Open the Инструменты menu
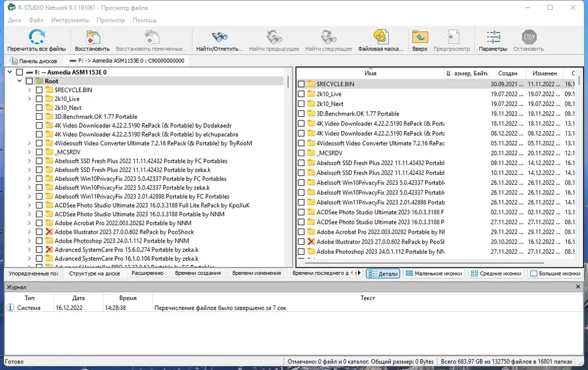This screenshot has height=370, width=588. (70, 20)
